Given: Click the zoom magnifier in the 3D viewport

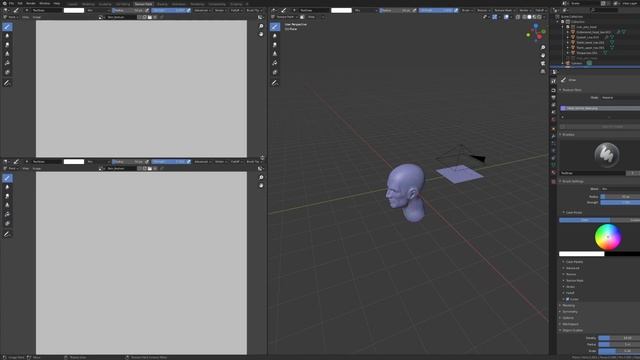Looking at the screenshot, I should pyautogui.click(x=543, y=48).
